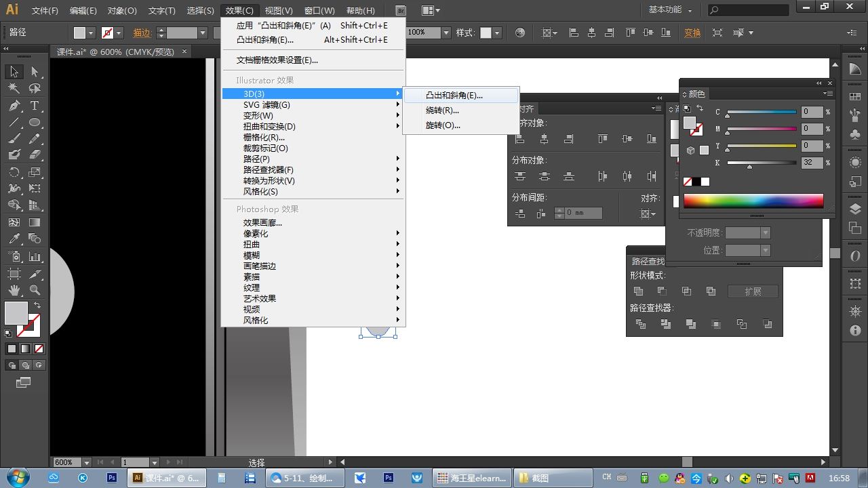Open Align To dropdown in Align panel

coord(649,214)
